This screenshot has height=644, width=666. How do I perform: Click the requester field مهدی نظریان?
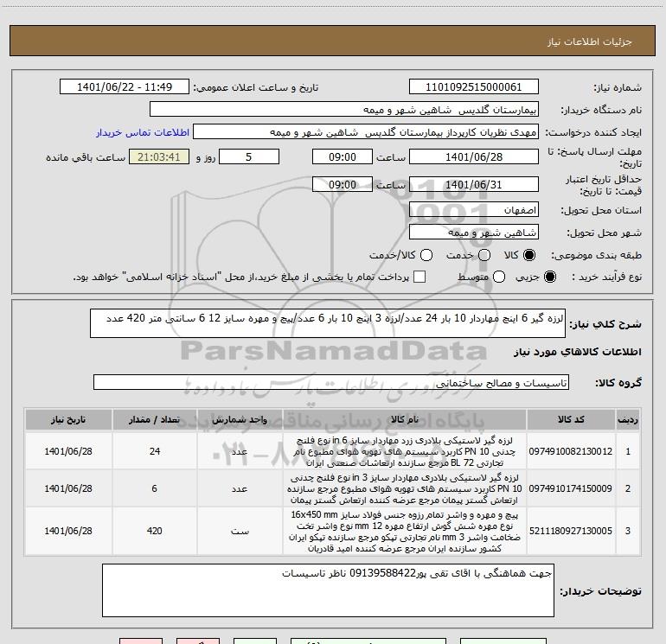click(366, 131)
